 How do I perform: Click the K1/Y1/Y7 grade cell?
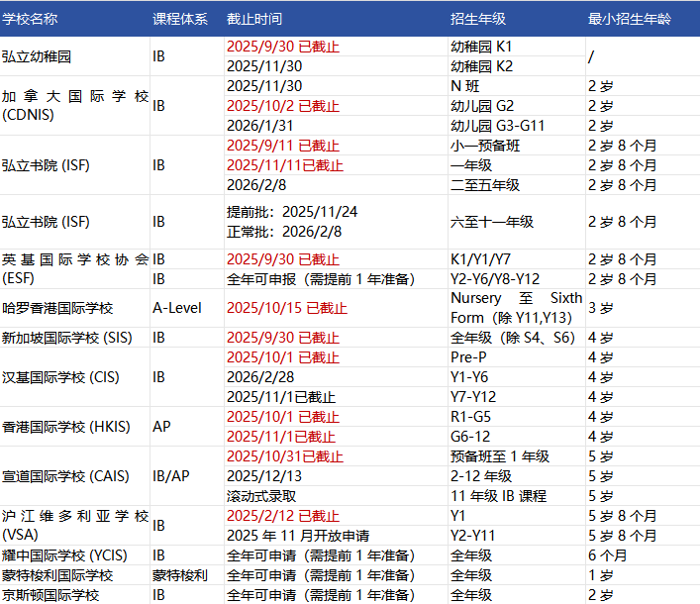[x=517, y=259]
